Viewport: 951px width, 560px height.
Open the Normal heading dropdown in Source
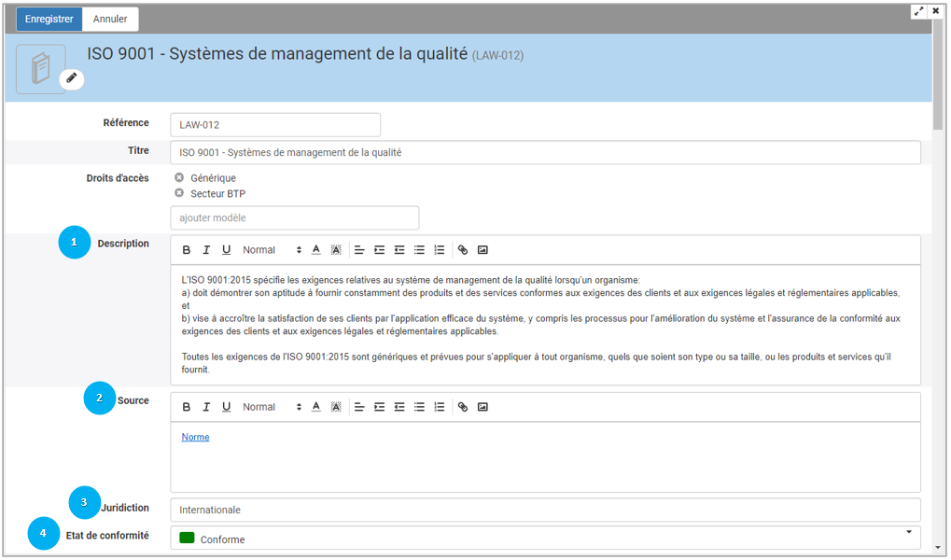[272, 407]
